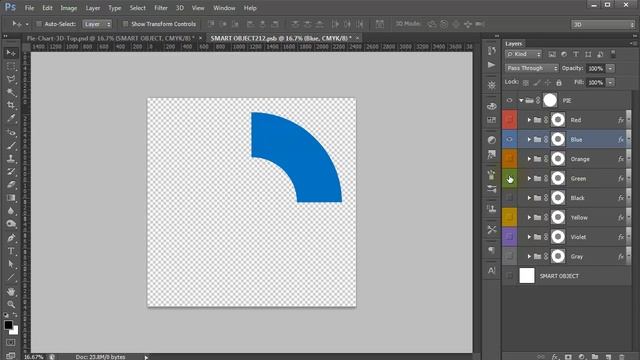Click the zoom percentage field 16.67%
Viewport: 640px width, 360px height.
click(34, 357)
